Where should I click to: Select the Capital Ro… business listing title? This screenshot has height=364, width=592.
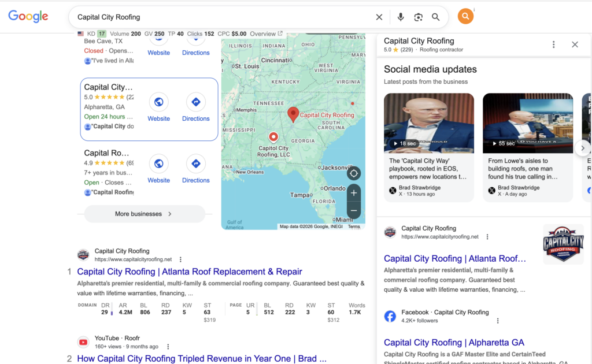tap(106, 153)
